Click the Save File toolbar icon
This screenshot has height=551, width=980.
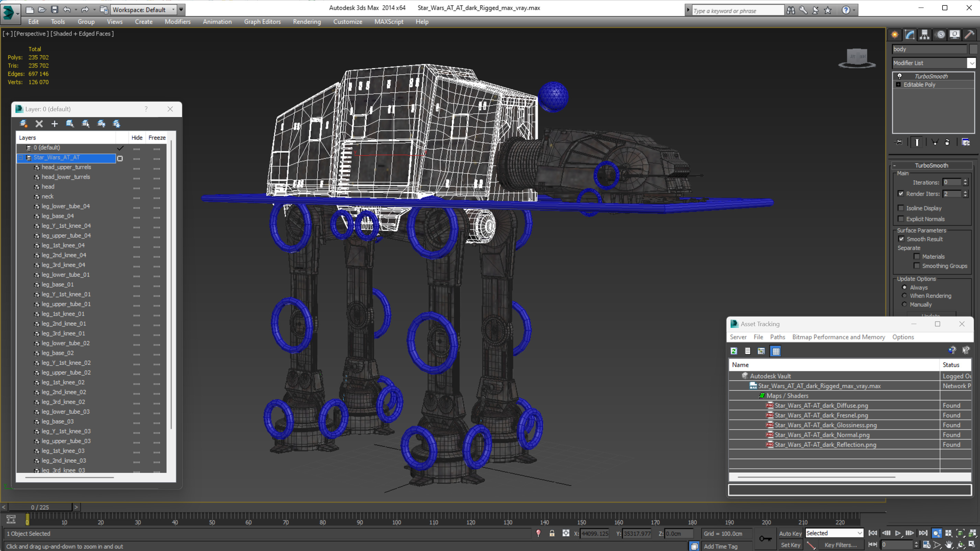(54, 10)
